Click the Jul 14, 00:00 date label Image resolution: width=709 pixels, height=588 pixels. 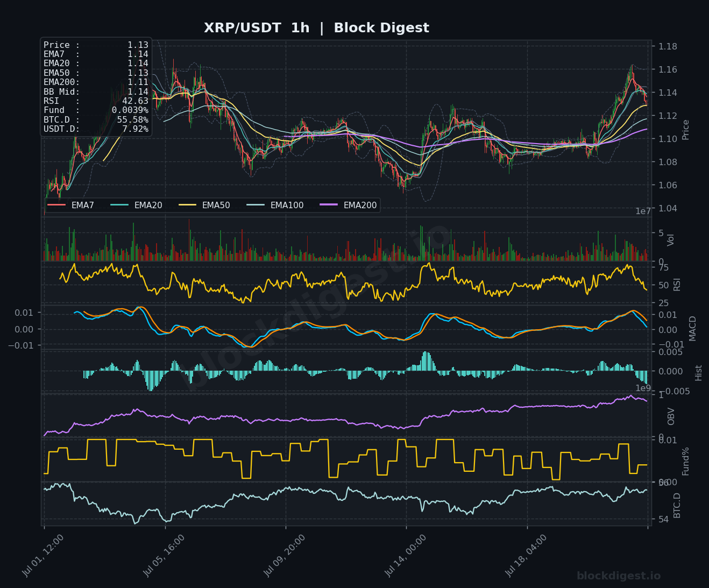coord(406,556)
